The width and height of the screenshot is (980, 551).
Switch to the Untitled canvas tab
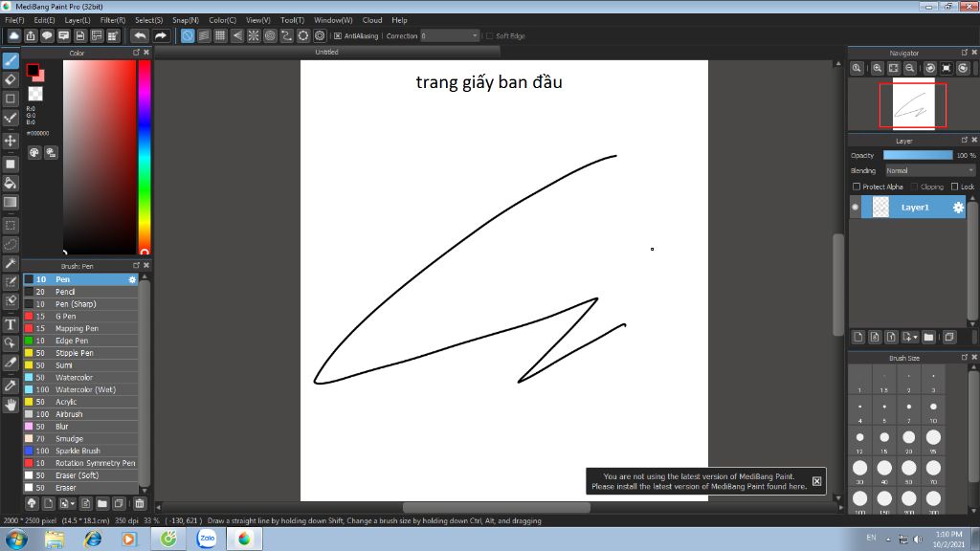tap(326, 53)
